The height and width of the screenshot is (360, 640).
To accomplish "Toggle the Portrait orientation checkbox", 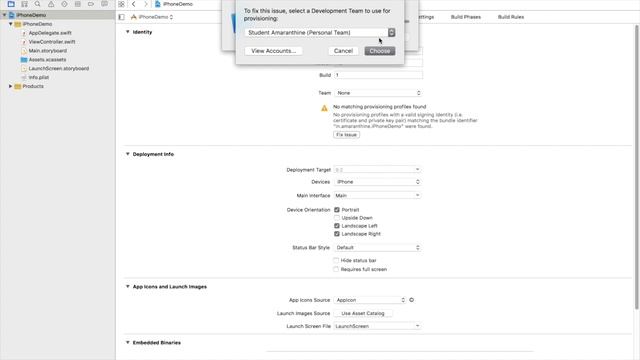I will [x=337, y=210].
